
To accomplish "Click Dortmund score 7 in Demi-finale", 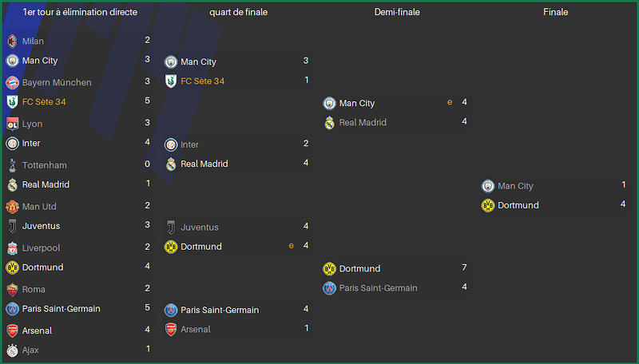I will 464,267.
